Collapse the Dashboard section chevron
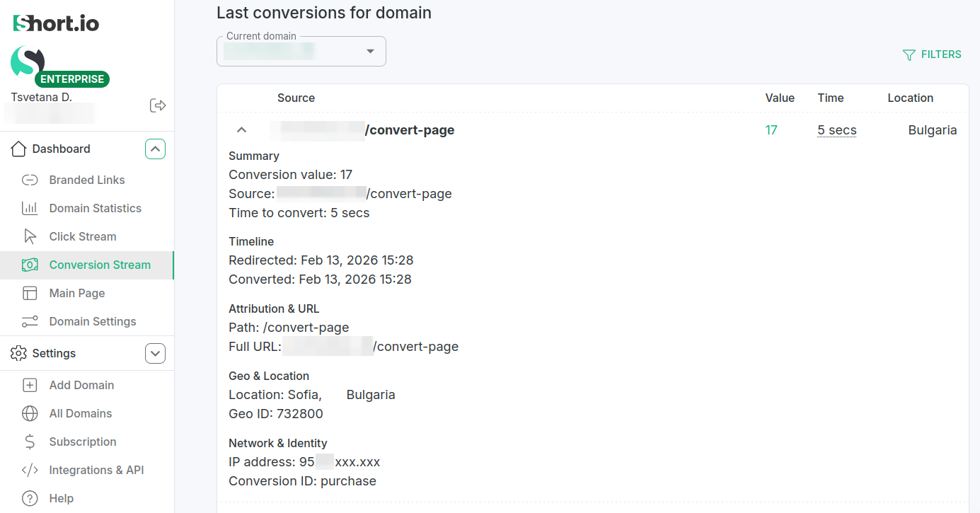 pyautogui.click(x=155, y=149)
